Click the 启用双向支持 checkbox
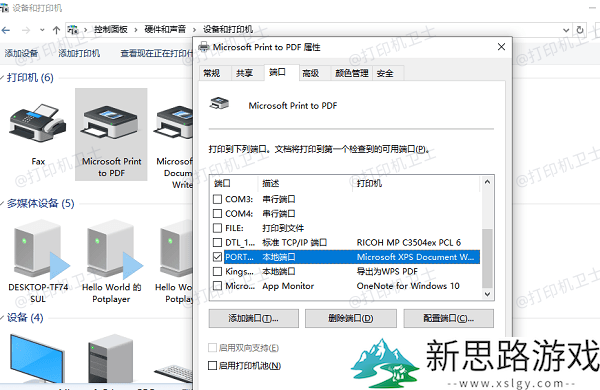 point(212,348)
